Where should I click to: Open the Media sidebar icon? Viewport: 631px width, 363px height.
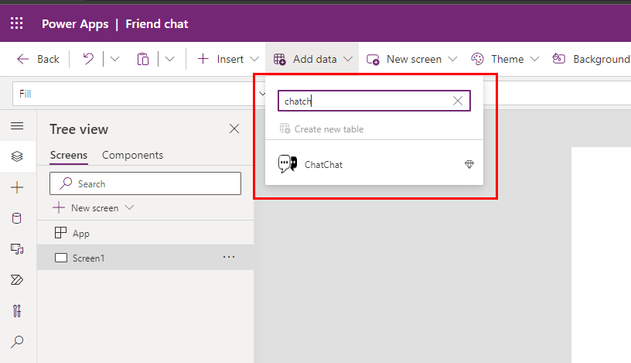17,249
